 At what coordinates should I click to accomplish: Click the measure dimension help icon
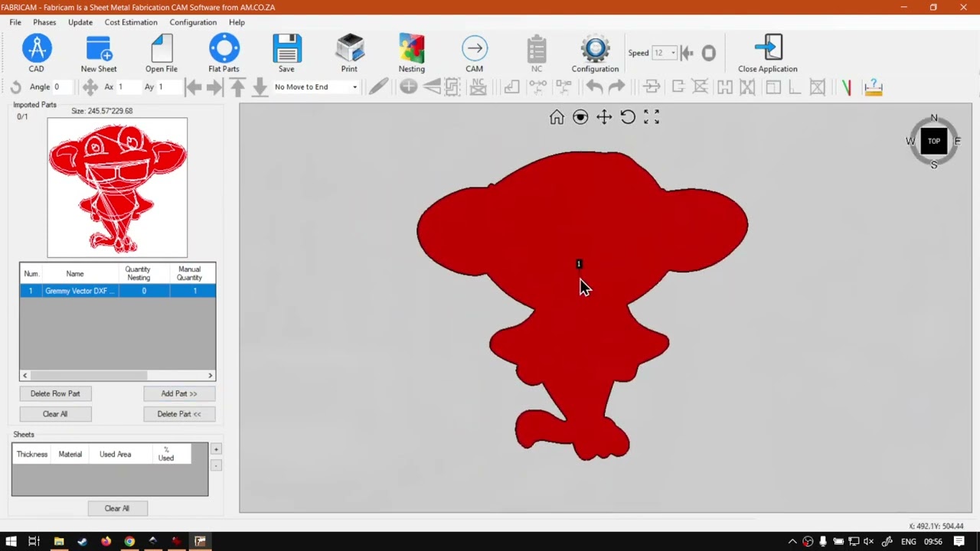pyautogui.click(x=874, y=87)
